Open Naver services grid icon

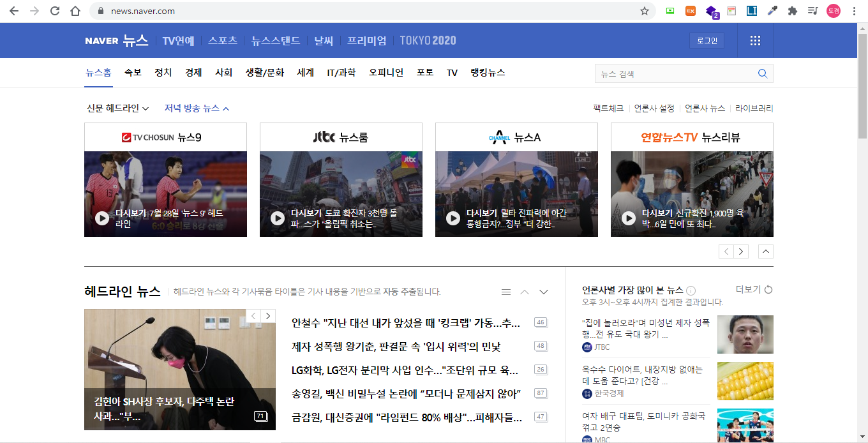click(755, 41)
